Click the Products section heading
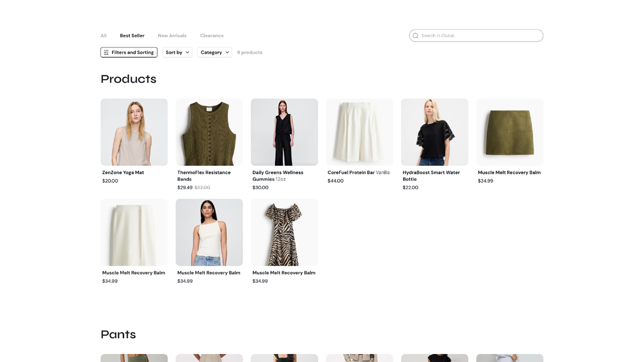The height and width of the screenshot is (362, 644). [128, 79]
